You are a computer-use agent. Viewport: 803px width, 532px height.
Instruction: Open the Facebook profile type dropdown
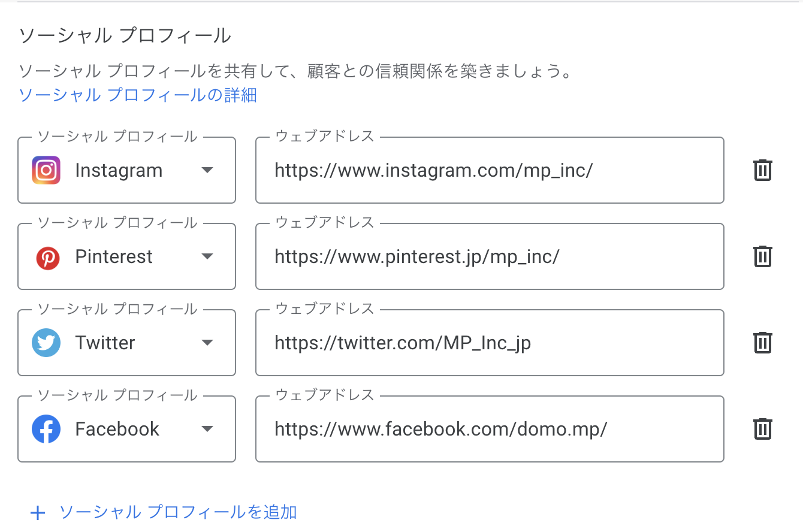127,429
